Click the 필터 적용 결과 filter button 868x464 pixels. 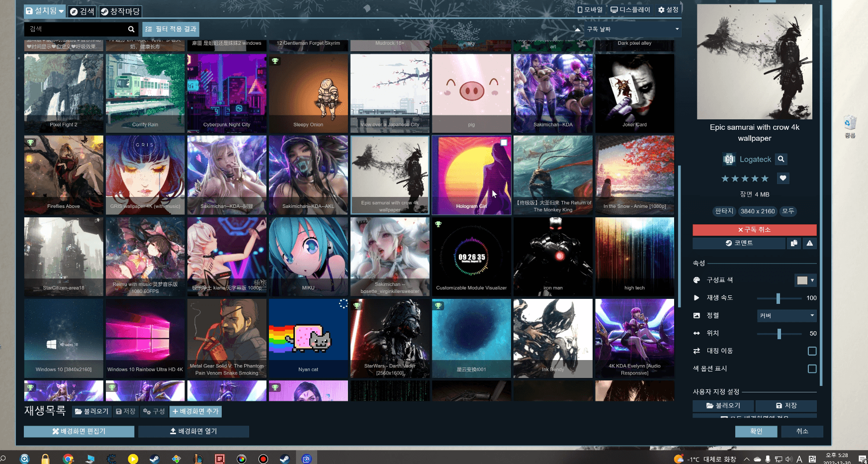(x=171, y=29)
